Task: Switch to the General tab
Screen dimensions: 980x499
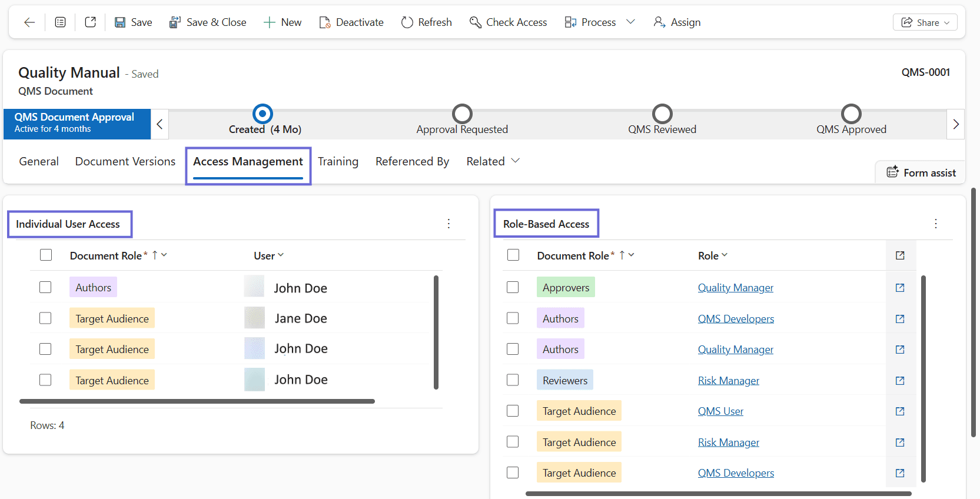Action: coord(39,161)
